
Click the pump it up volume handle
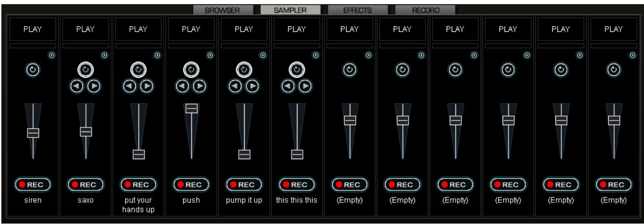click(244, 155)
